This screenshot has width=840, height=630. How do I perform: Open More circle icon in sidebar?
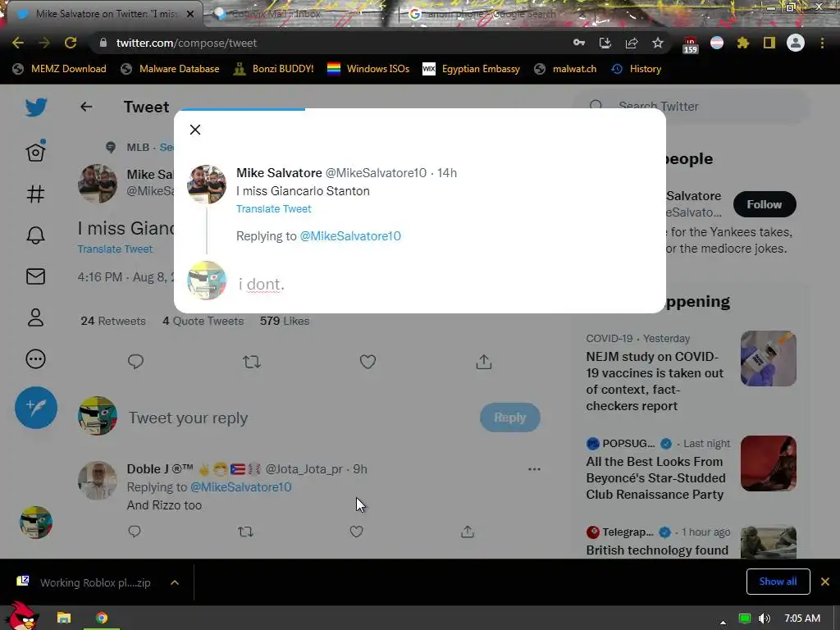click(35, 359)
